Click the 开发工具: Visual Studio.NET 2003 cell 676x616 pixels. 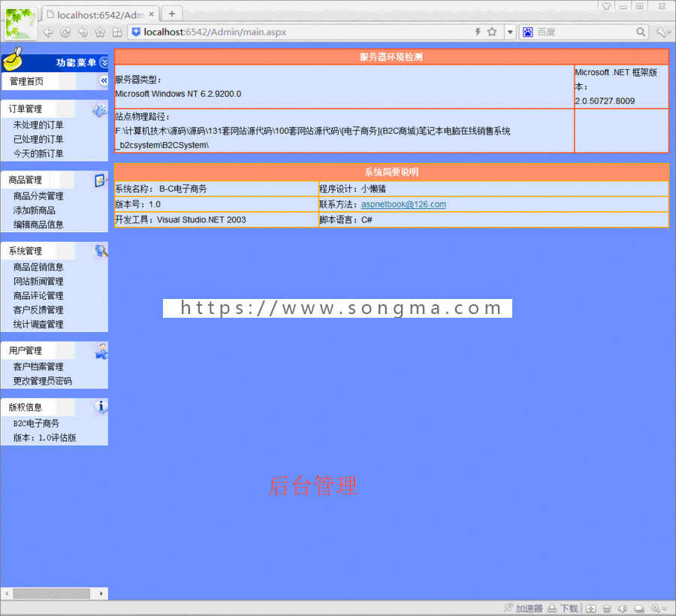216,220
